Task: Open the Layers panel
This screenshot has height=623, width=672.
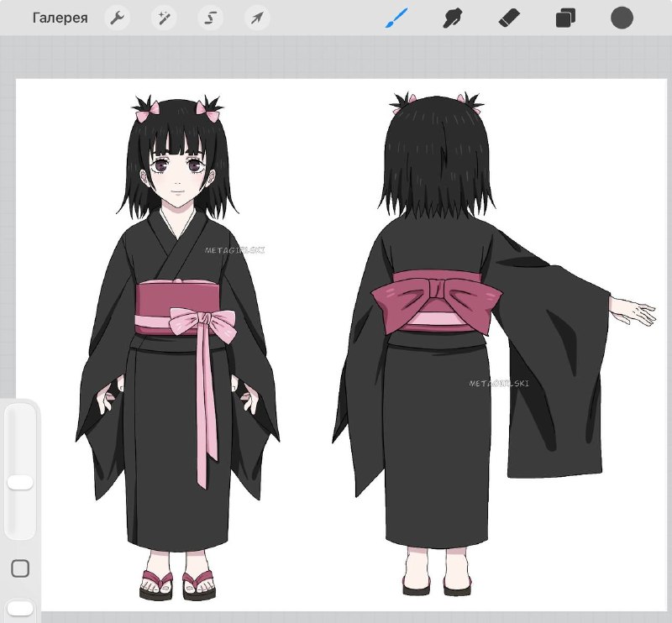Action: point(565,18)
